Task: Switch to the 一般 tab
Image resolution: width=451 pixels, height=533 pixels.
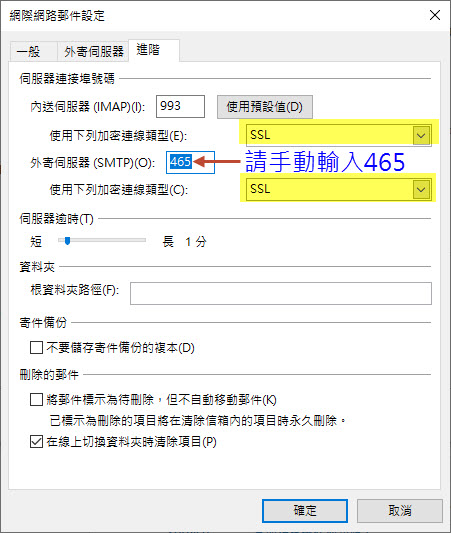Action: 33,52
